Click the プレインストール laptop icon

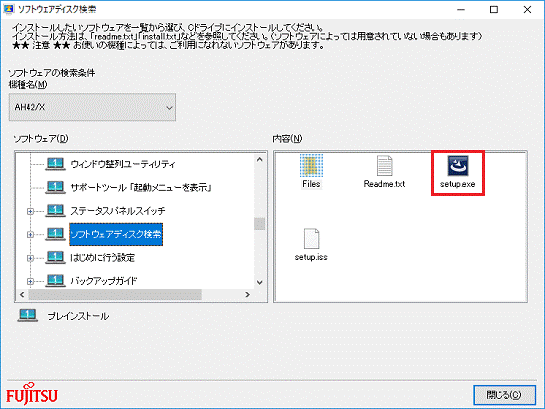[27, 315]
